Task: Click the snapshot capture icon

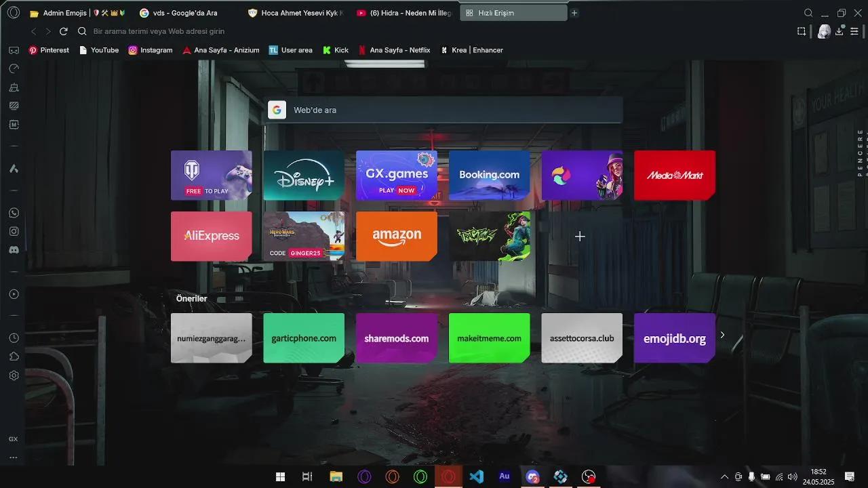Action: click(x=802, y=31)
